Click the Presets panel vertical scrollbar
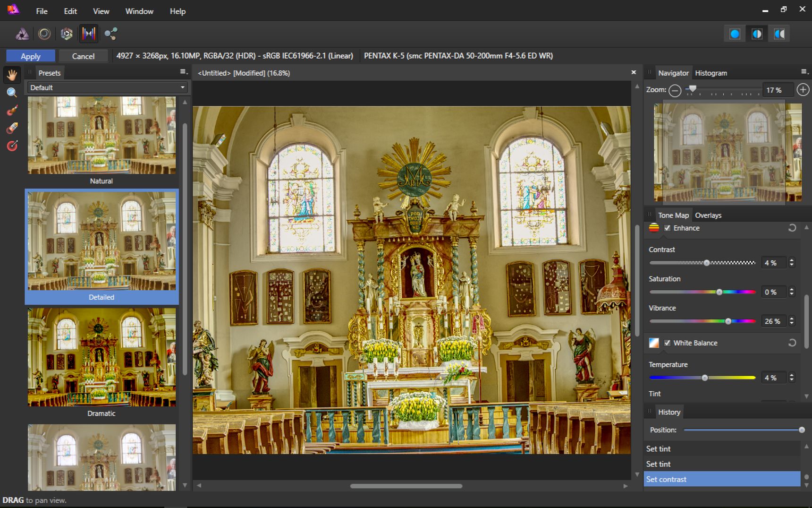Image resolution: width=812 pixels, height=508 pixels. [185, 250]
